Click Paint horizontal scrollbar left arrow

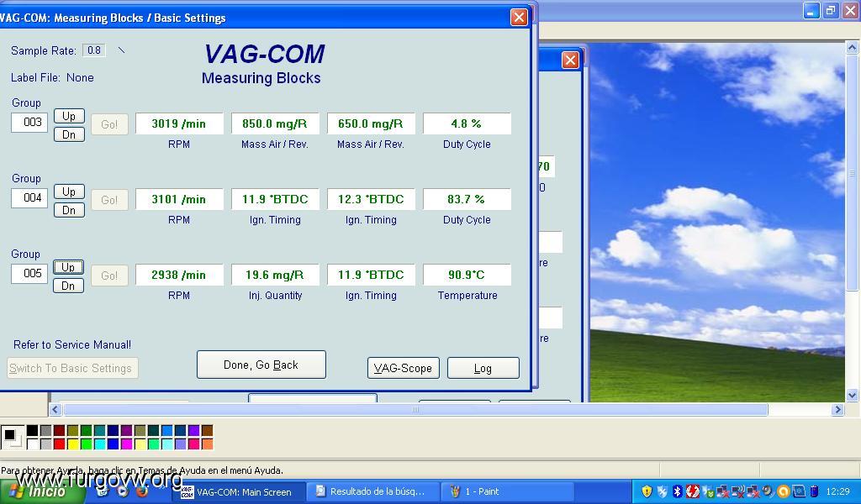[x=55, y=409]
